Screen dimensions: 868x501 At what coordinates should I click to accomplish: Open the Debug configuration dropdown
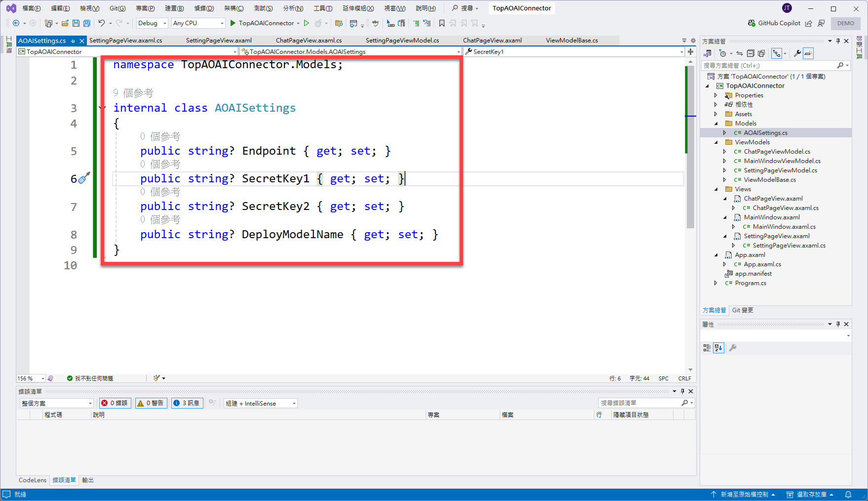(152, 23)
